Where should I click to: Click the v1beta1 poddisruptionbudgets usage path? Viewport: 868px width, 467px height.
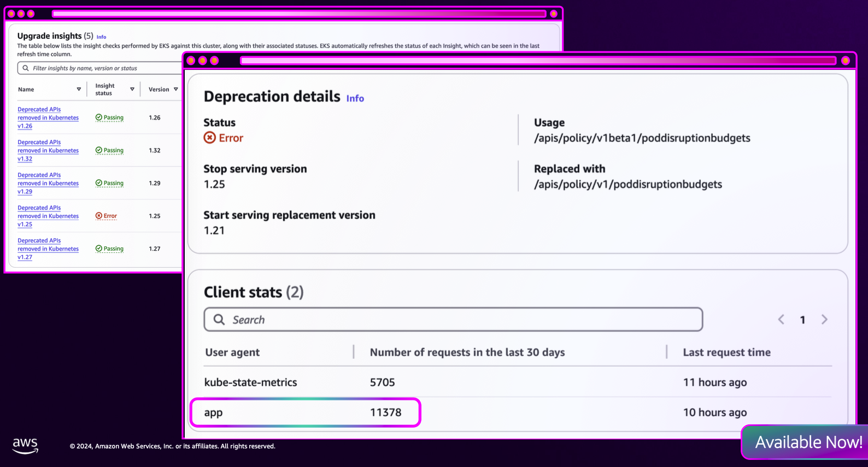click(642, 138)
